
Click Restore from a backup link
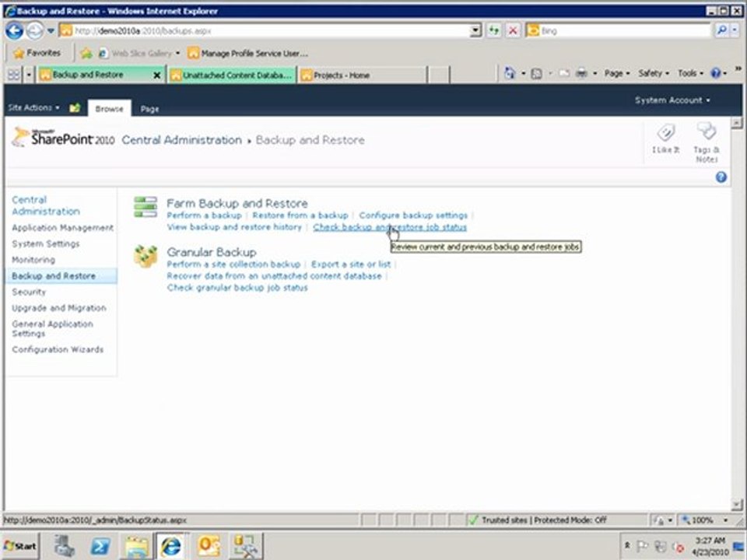pos(300,215)
